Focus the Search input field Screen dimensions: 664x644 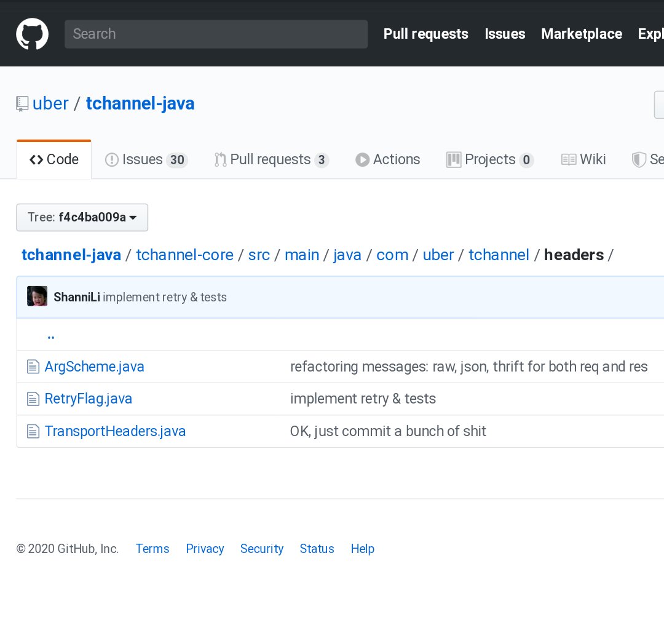[x=216, y=34]
